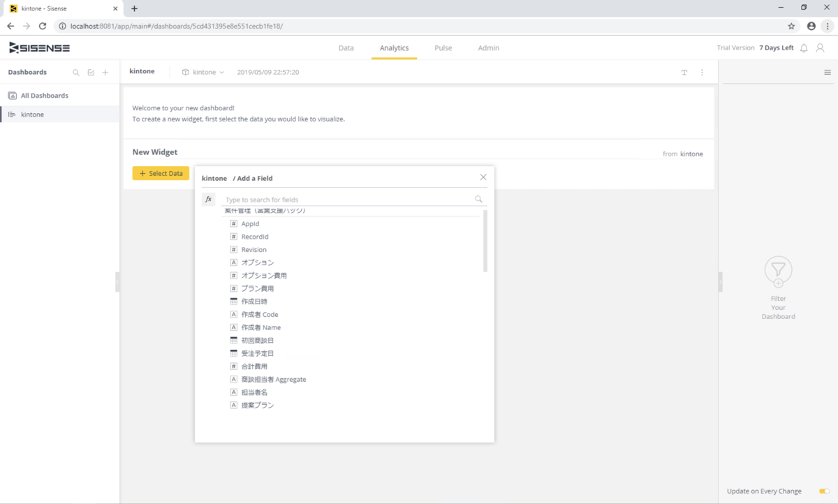This screenshot has width=838, height=504.
Task: Go to the Admin tab
Action: coord(488,48)
